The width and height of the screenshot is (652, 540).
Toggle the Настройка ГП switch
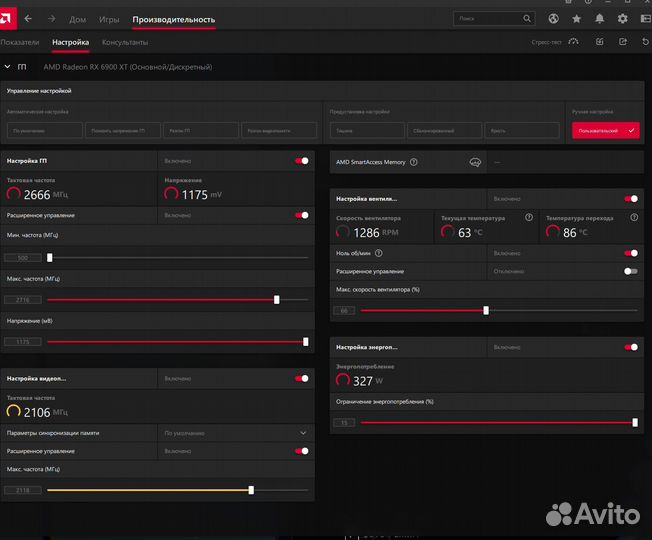[x=302, y=161]
